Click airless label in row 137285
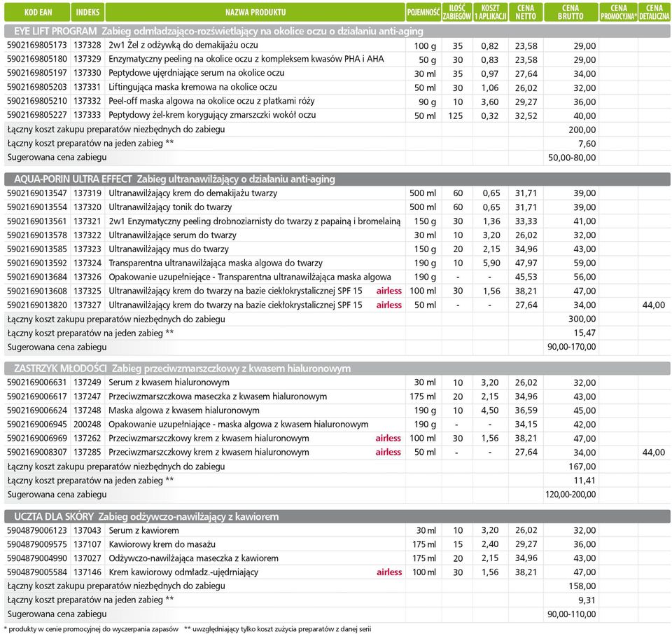Viewport: 672px width, 634px height. (x=388, y=452)
